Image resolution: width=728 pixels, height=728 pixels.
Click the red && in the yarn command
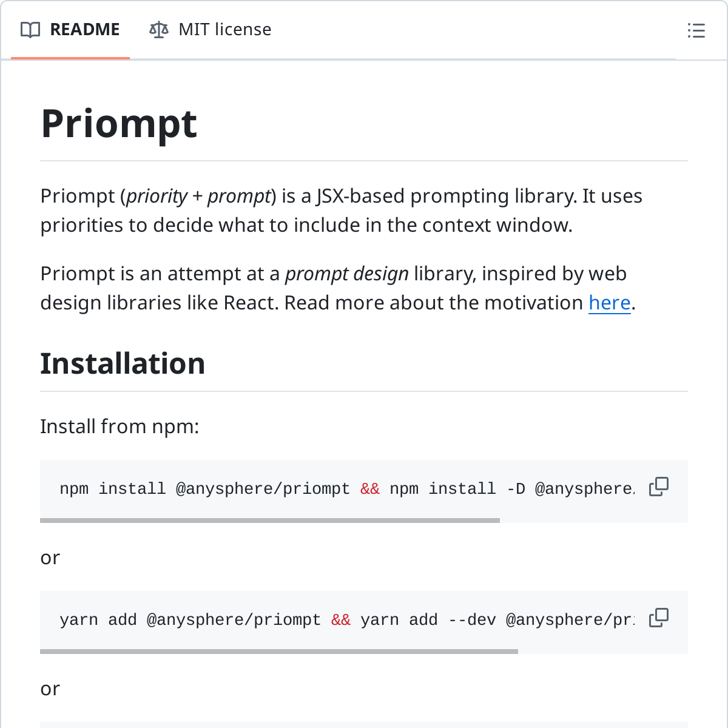coord(341,620)
